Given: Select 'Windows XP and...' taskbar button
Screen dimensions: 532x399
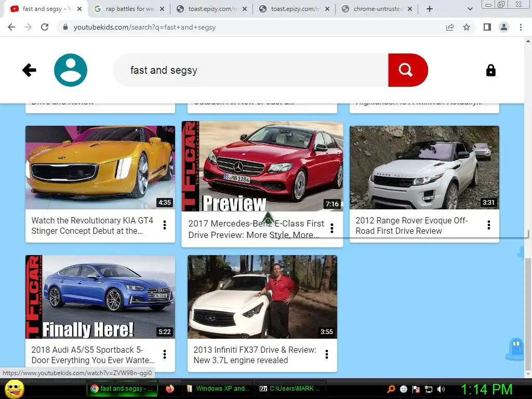Looking at the screenshot, I should (x=218, y=389).
